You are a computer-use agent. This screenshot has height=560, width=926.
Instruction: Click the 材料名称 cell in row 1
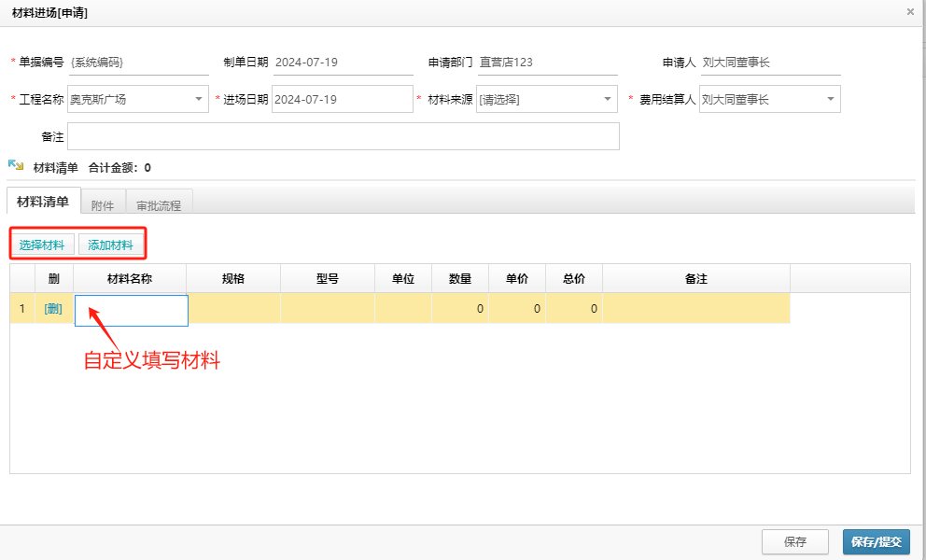[x=131, y=308]
